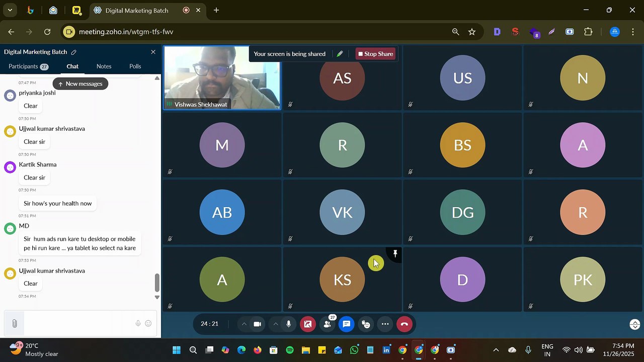
Task: Open the Chrome profile avatar
Action: coord(615,32)
